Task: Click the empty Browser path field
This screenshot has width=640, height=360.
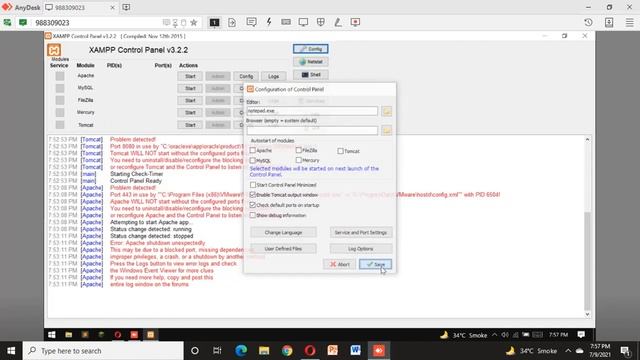Action: point(312,131)
